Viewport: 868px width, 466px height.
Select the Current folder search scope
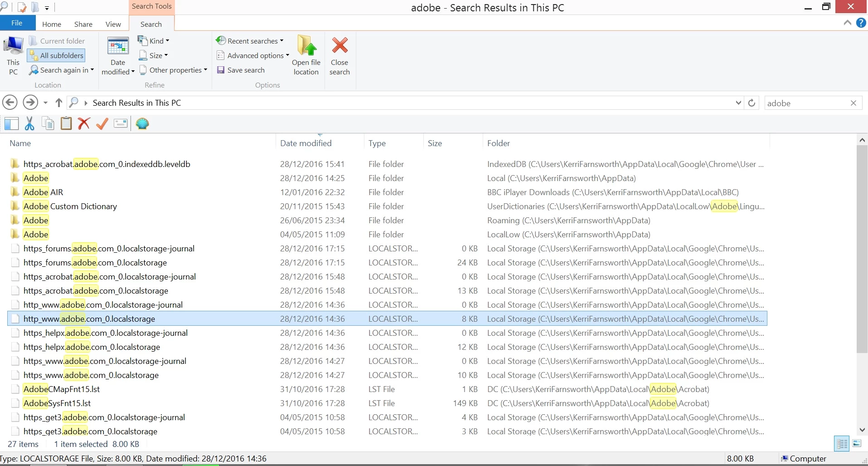tap(57, 41)
